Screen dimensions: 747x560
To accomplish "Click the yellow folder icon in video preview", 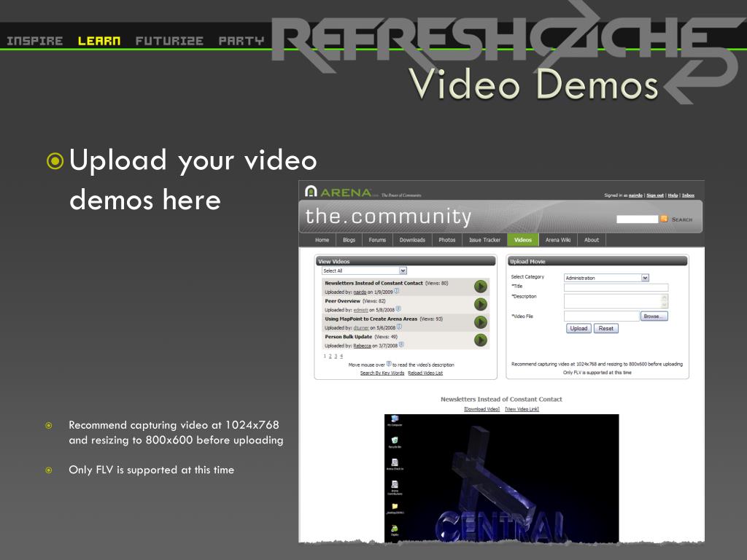I will coord(395,508).
